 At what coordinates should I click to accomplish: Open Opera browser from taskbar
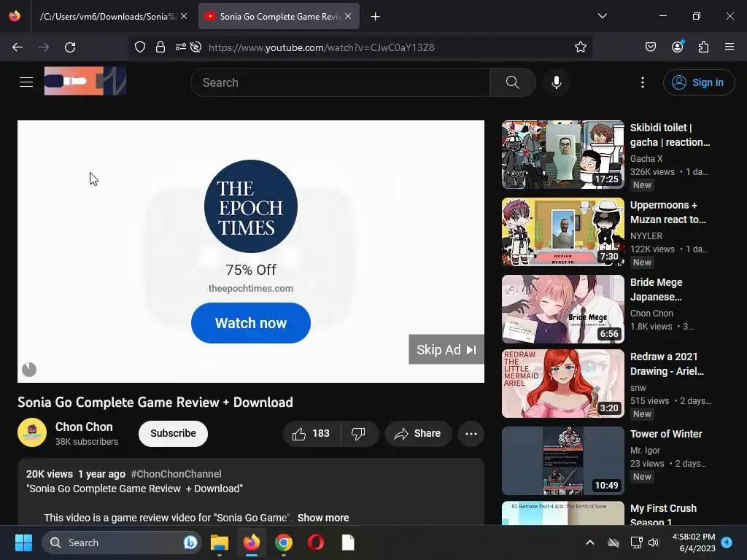click(316, 542)
